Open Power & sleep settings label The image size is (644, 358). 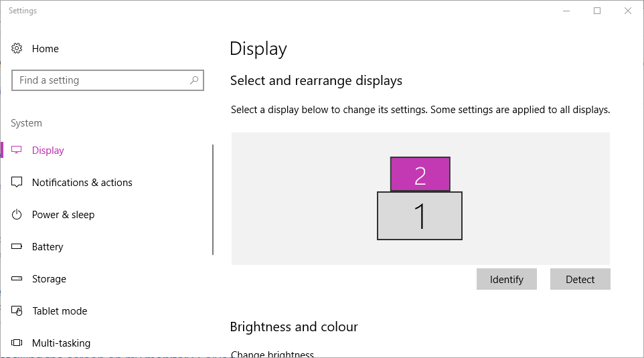tap(63, 214)
